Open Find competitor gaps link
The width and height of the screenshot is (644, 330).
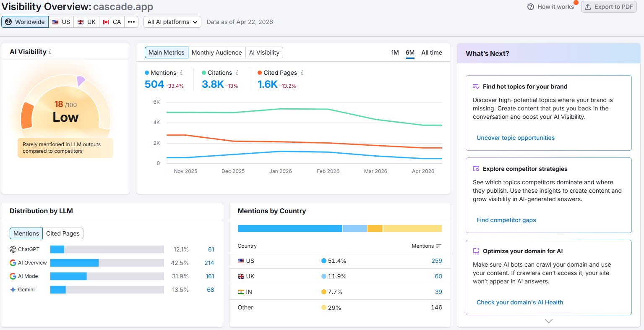point(506,220)
